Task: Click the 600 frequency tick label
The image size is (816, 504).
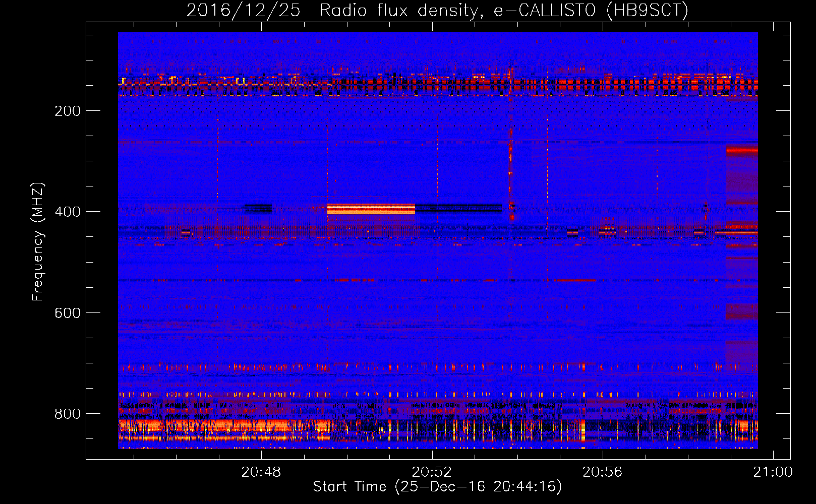Action: click(68, 313)
